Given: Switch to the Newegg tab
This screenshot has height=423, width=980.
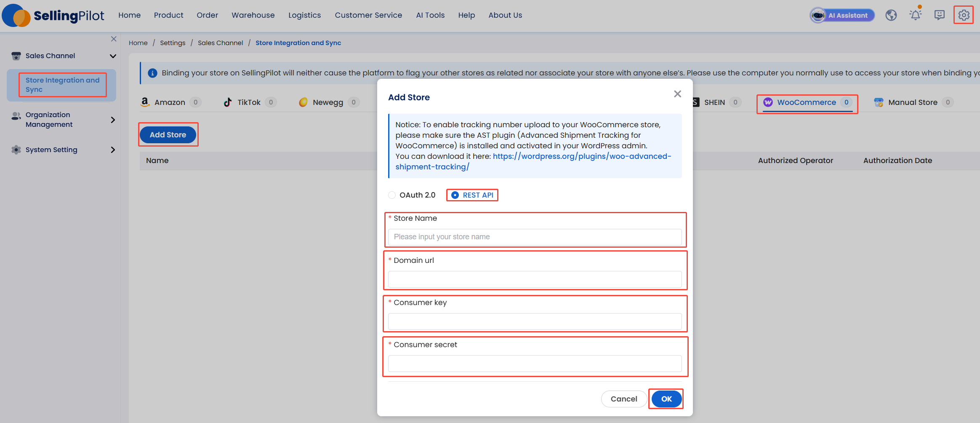Looking at the screenshot, I should pos(329,102).
